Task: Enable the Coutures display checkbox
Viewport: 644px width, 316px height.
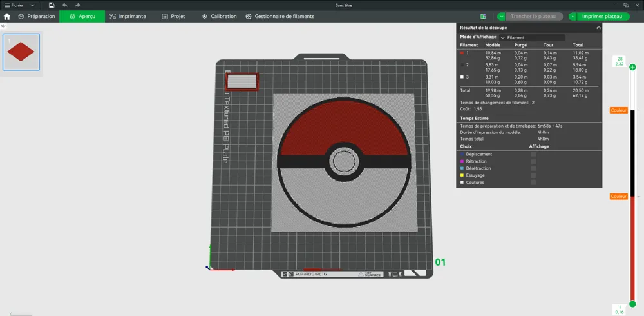Action: tap(533, 183)
